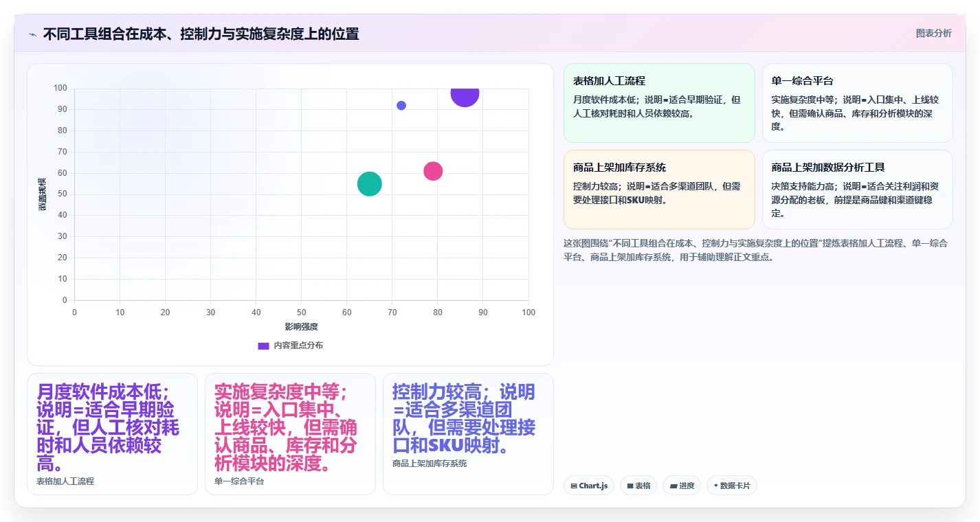Image resolution: width=980 pixels, height=522 pixels.
Task: Open the 单一综合平台 info card
Action: pos(857,103)
